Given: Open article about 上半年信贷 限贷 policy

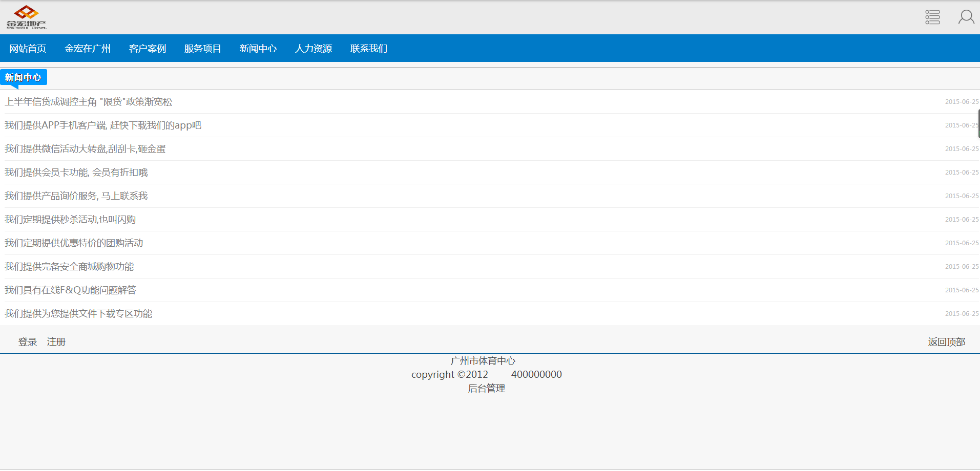Looking at the screenshot, I should pos(89,102).
